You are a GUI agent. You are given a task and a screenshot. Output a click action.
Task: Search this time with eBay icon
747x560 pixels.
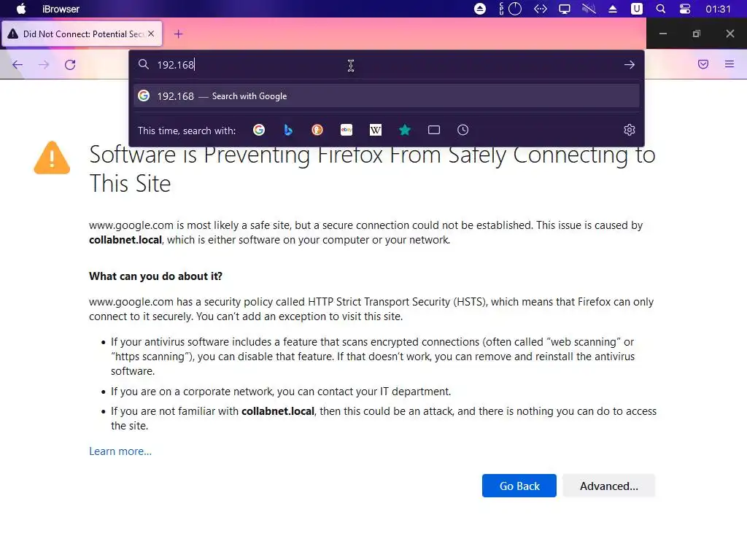(x=347, y=130)
